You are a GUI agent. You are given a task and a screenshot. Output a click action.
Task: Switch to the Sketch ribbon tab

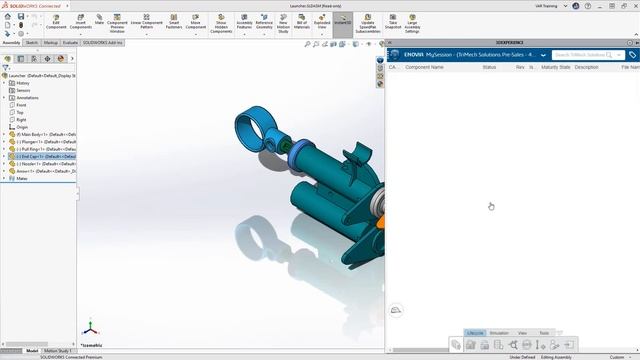click(x=31, y=42)
